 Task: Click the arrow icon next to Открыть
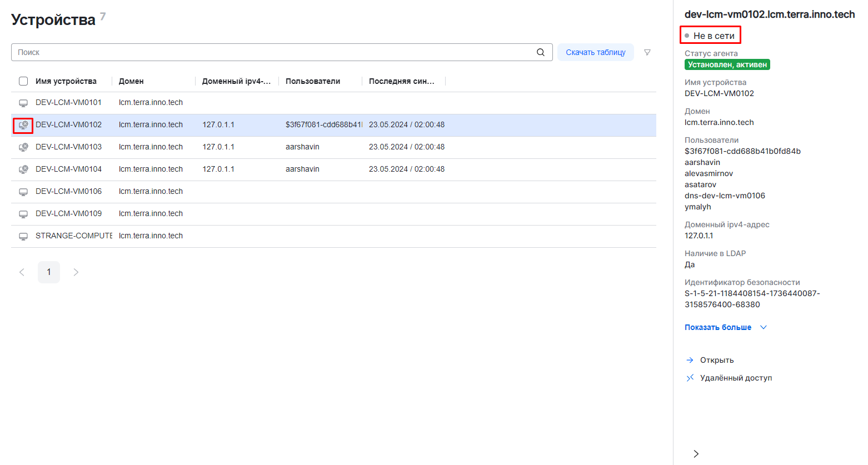[690, 360]
